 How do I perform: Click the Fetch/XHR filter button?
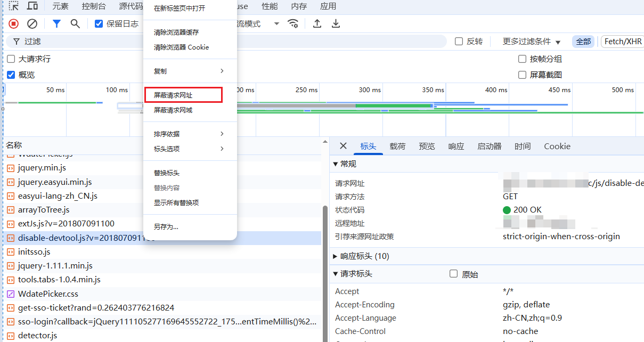(x=623, y=42)
